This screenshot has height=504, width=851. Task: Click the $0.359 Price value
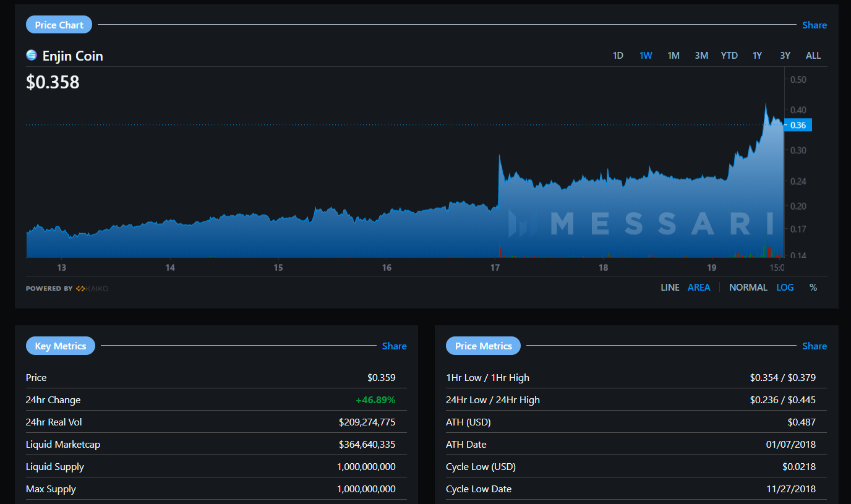pyautogui.click(x=382, y=378)
